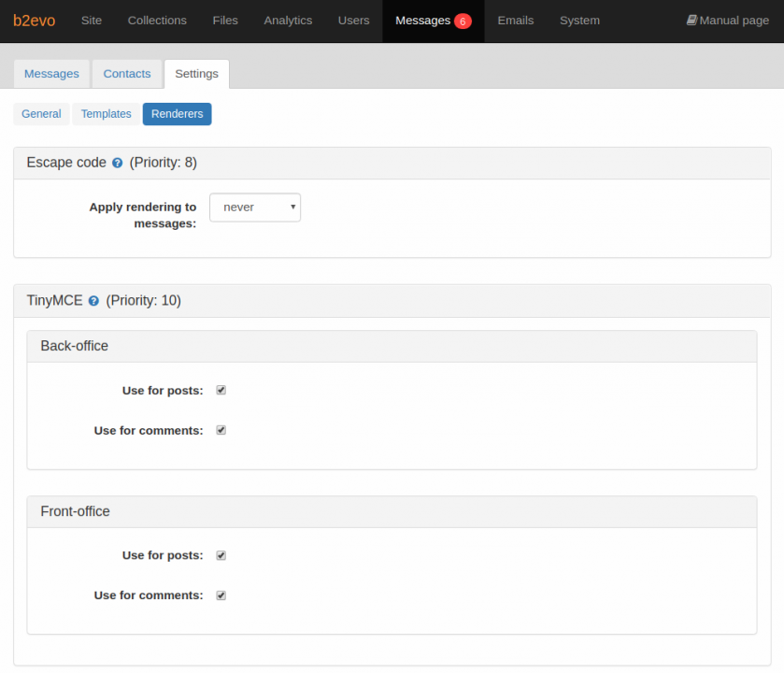Click the TinyMCE help icon

point(93,301)
